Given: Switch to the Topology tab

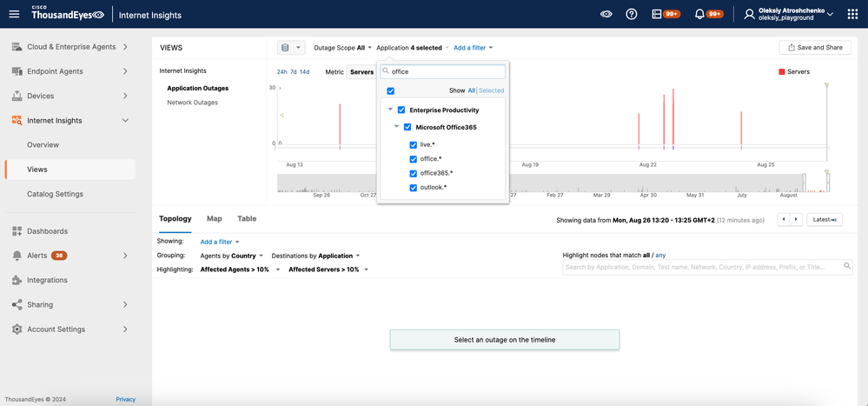Looking at the screenshot, I should 175,219.
